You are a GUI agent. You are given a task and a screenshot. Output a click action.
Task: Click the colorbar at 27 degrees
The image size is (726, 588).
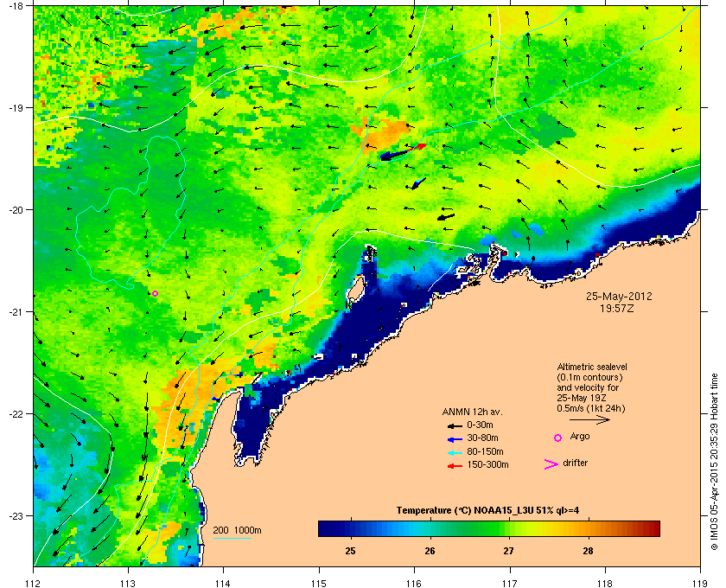click(x=509, y=528)
